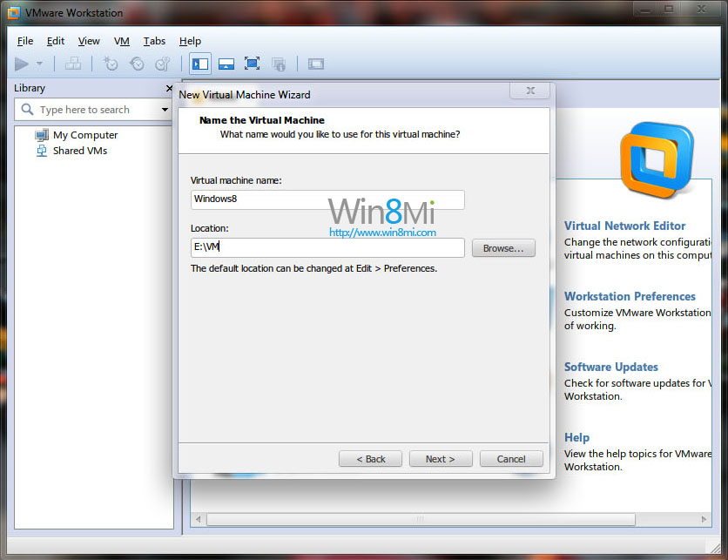Click the Revert to Snapshot icon
This screenshot has width=728, height=560.
137,64
